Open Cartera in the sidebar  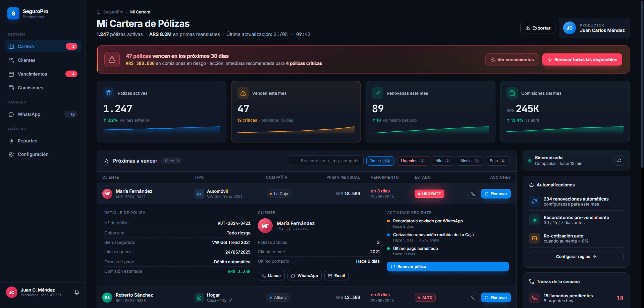click(x=43, y=46)
